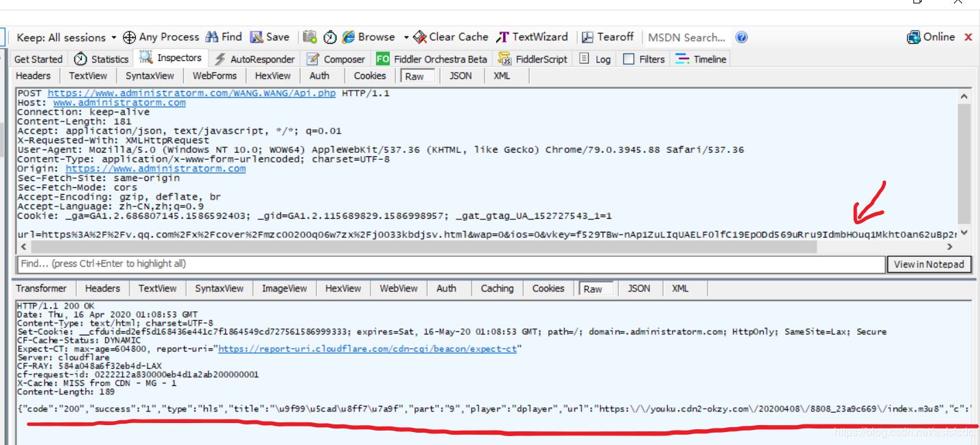Click the View in Notepad button
This screenshot has height=445, width=980.
coord(929,264)
